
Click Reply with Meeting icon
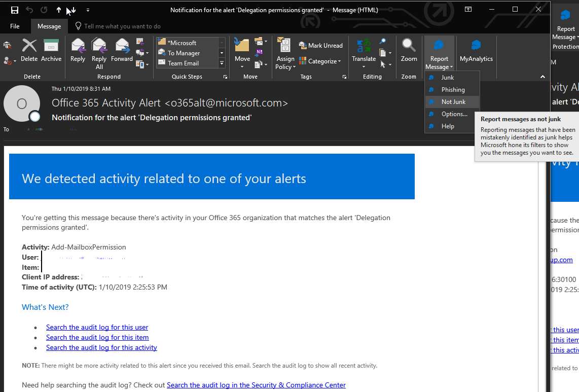[x=140, y=42]
